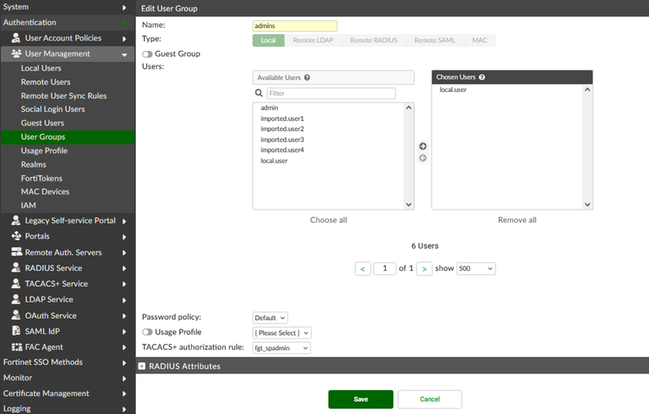
Task: Expand Fortinet SSO Methods section
Action: pyautogui.click(x=67, y=362)
